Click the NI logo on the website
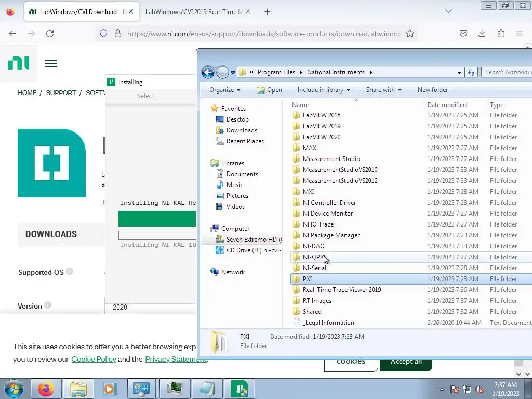 19,63
